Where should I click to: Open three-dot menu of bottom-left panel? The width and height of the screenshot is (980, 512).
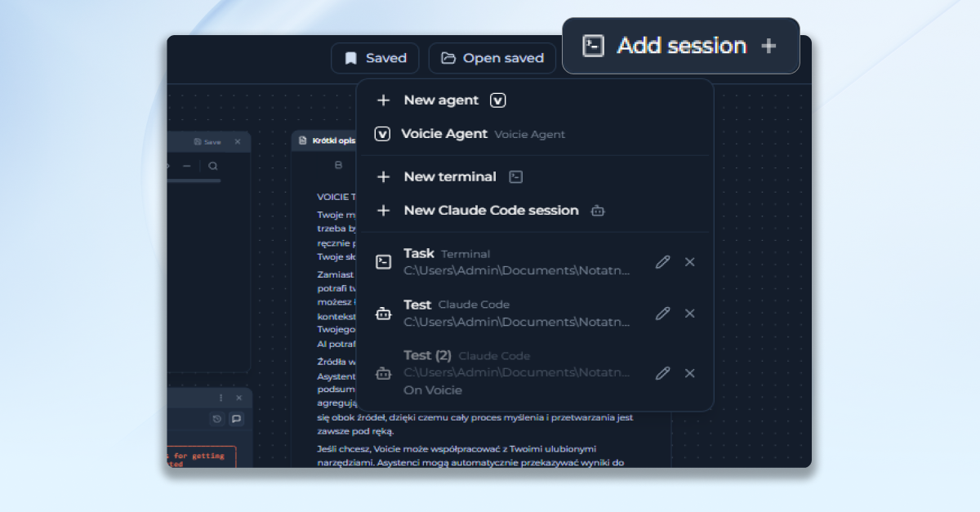pos(220,398)
